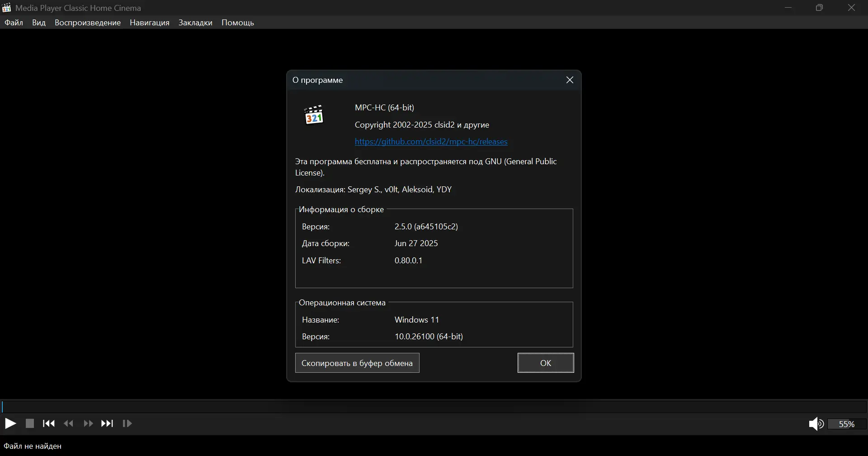Increase playback speed with fast-forward icon

click(88, 424)
